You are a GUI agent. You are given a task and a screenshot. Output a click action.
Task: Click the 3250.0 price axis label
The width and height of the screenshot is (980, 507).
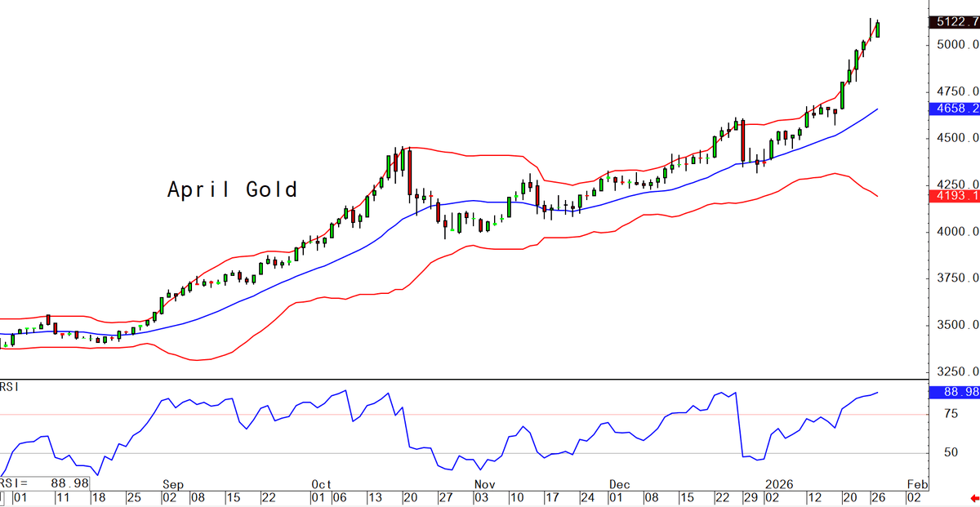tap(957, 372)
